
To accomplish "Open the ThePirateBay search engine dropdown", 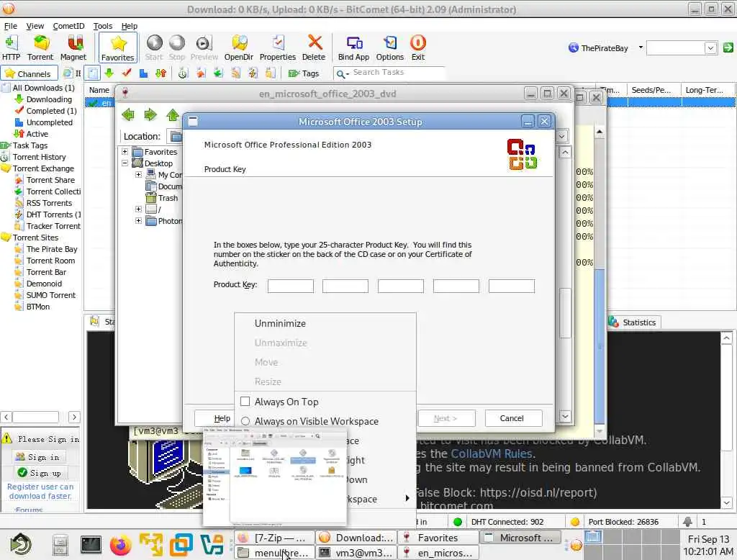I will pyautogui.click(x=640, y=48).
